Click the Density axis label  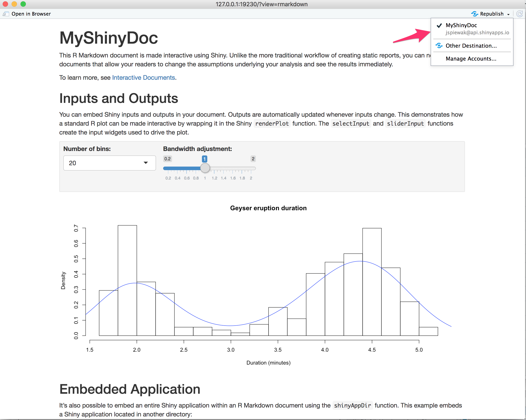63,281
